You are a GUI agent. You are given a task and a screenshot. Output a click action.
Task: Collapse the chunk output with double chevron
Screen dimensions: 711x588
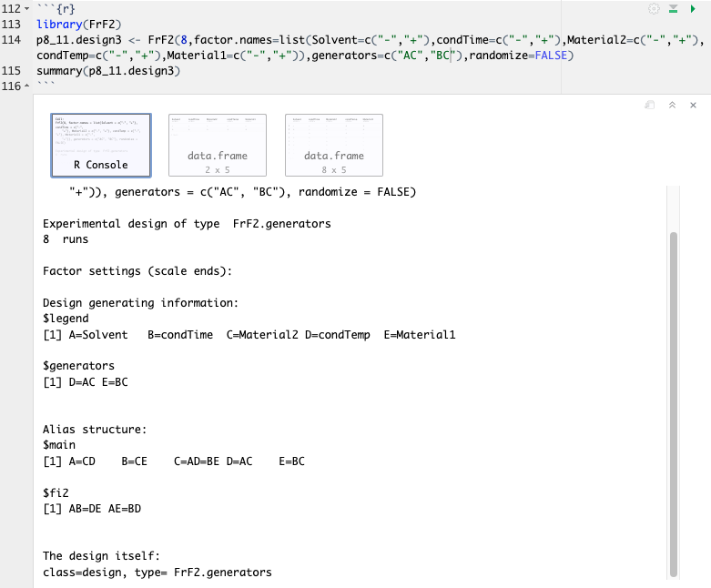coord(672,106)
